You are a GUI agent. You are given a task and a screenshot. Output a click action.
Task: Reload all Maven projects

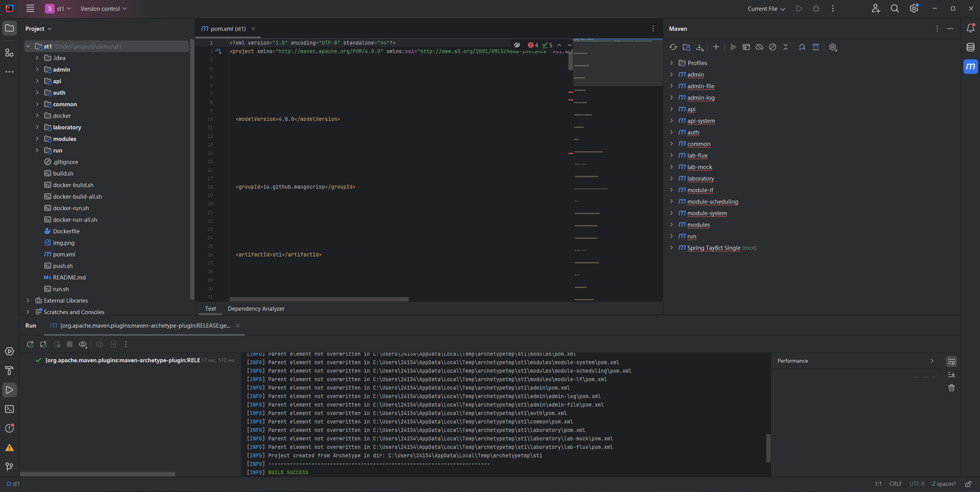pos(673,47)
